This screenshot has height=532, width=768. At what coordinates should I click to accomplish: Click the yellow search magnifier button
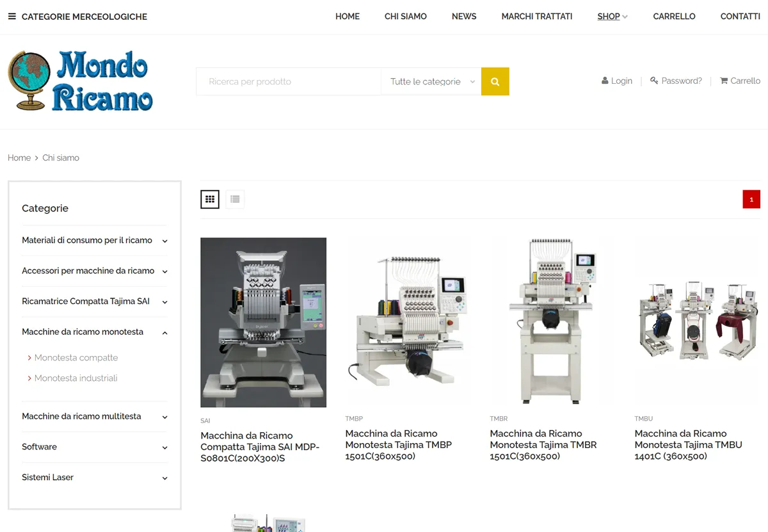pyautogui.click(x=495, y=81)
